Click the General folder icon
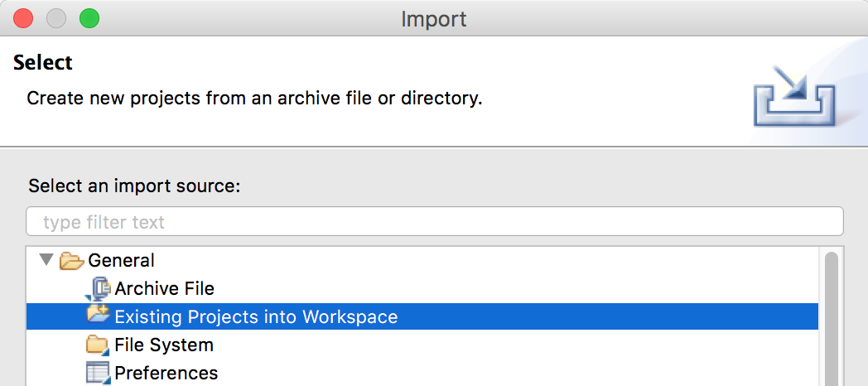The image size is (868, 386). point(72,261)
